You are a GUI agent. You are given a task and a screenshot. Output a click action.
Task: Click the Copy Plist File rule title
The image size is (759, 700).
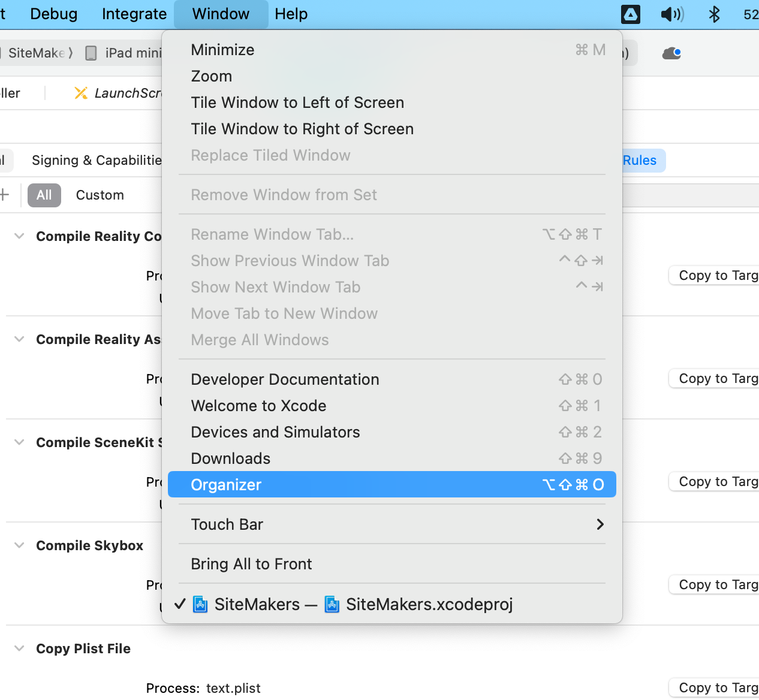point(83,648)
